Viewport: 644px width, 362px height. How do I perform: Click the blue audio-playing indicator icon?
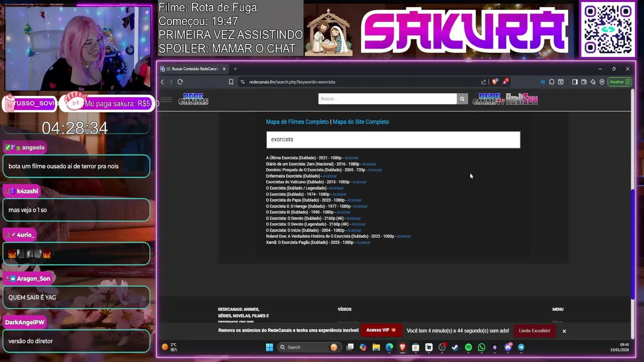click(x=542, y=82)
